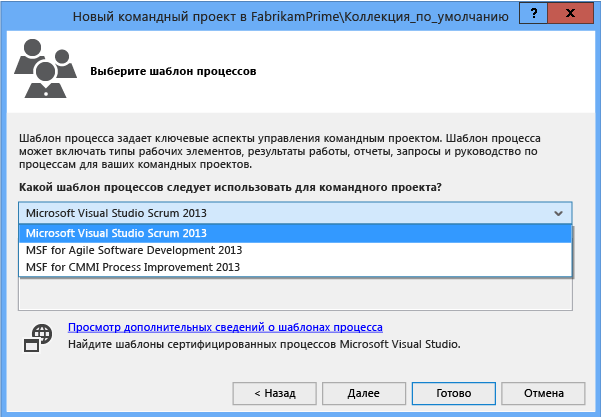601x417 pixels.
Task: Go back with the Назад button
Action: (x=274, y=393)
